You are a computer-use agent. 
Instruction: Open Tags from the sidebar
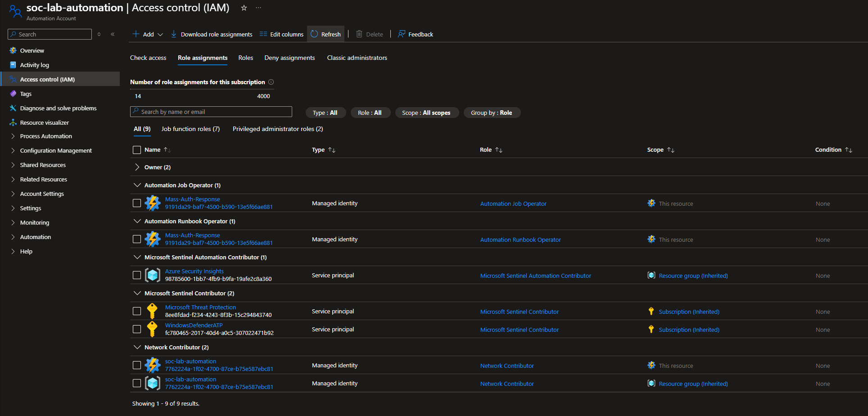[26, 94]
